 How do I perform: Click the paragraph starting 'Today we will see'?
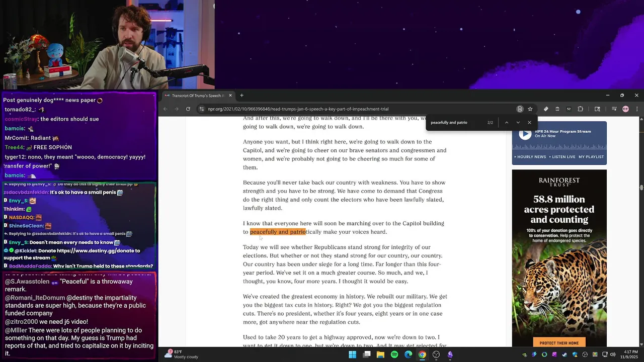[343, 264]
